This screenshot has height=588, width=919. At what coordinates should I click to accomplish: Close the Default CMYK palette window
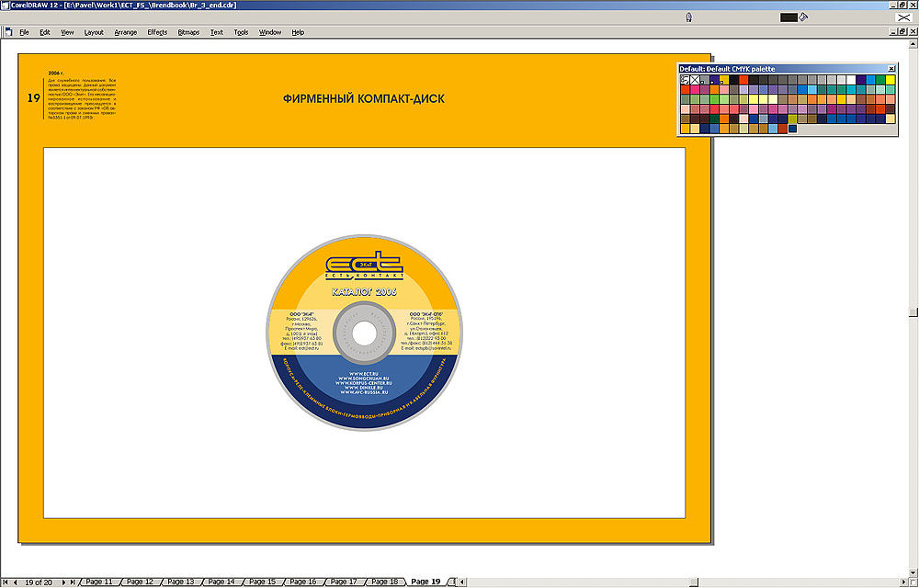tap(891, 69)
